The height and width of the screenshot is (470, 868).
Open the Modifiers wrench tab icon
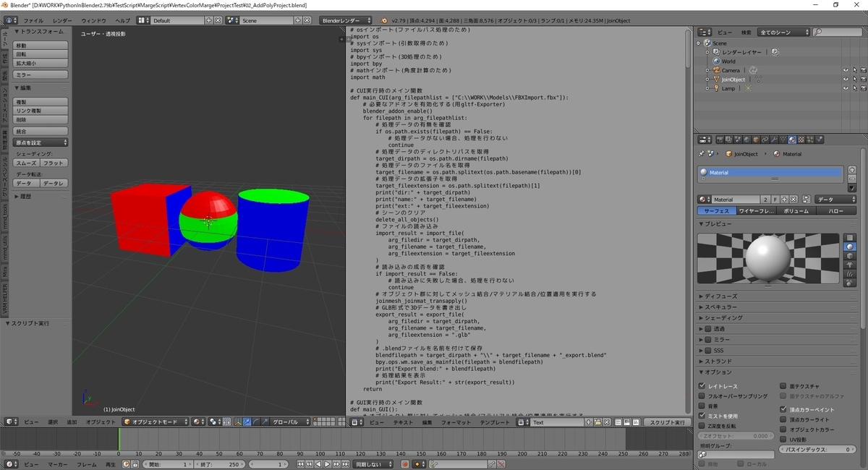774,140
